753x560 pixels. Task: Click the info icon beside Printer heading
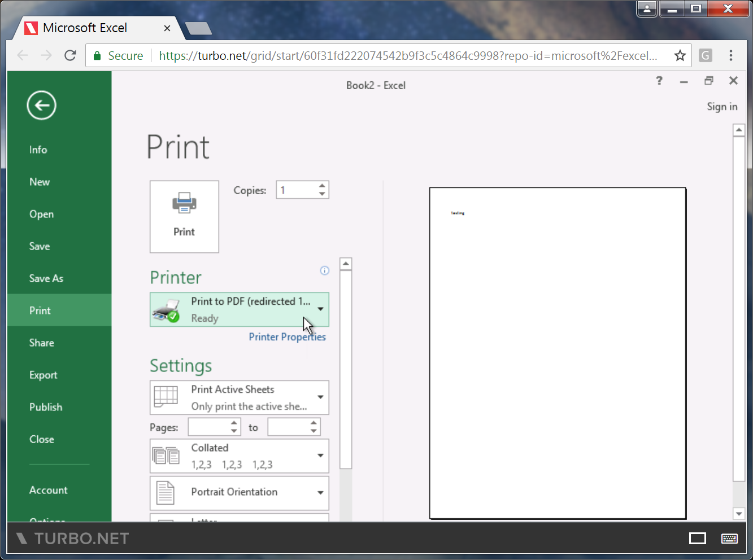coord(324,270)
